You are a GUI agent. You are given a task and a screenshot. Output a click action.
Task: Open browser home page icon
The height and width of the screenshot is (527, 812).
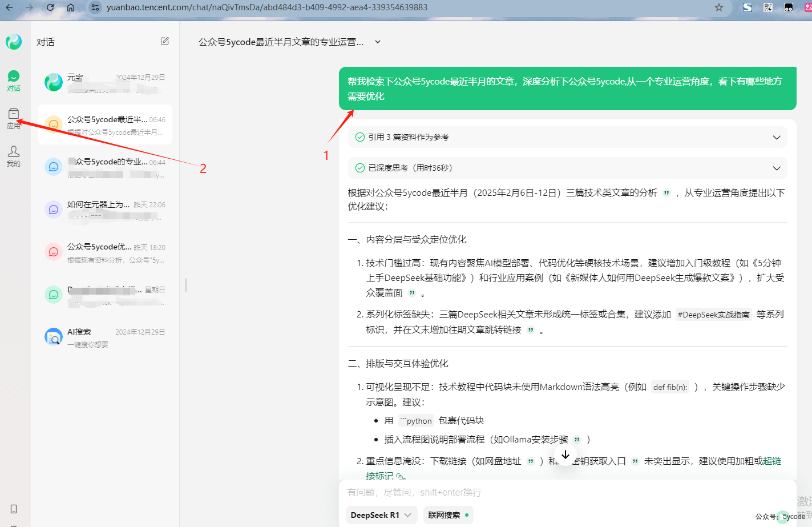pos(71,7)
